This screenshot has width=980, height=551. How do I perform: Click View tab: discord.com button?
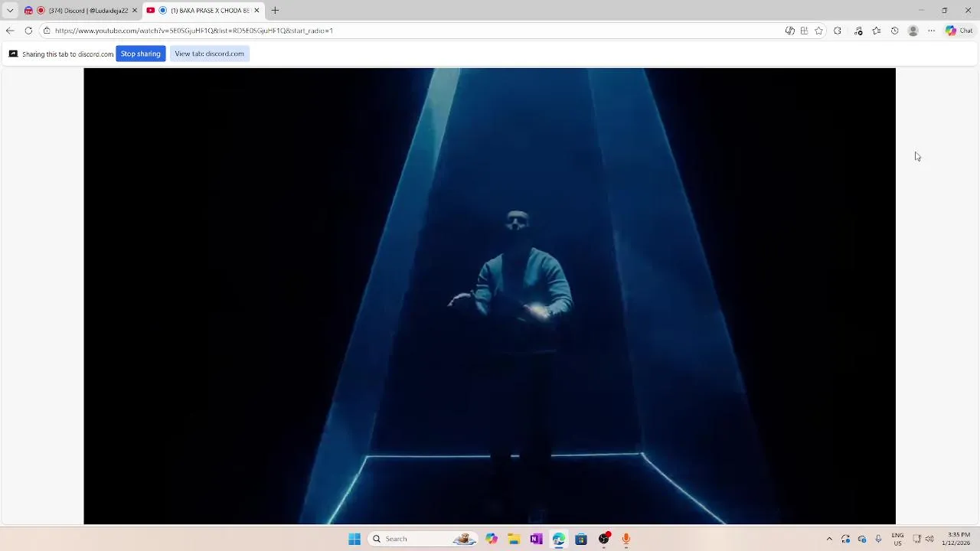[x=209, y=54]
